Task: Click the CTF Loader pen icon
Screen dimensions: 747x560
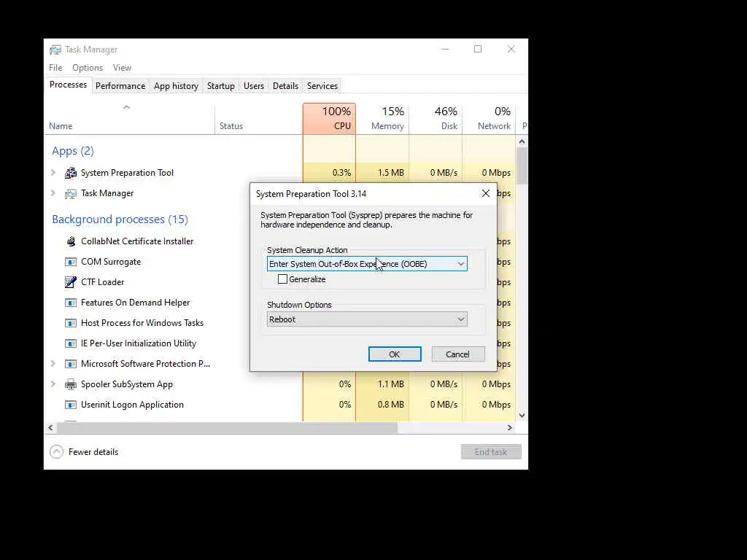Action: 71,282
